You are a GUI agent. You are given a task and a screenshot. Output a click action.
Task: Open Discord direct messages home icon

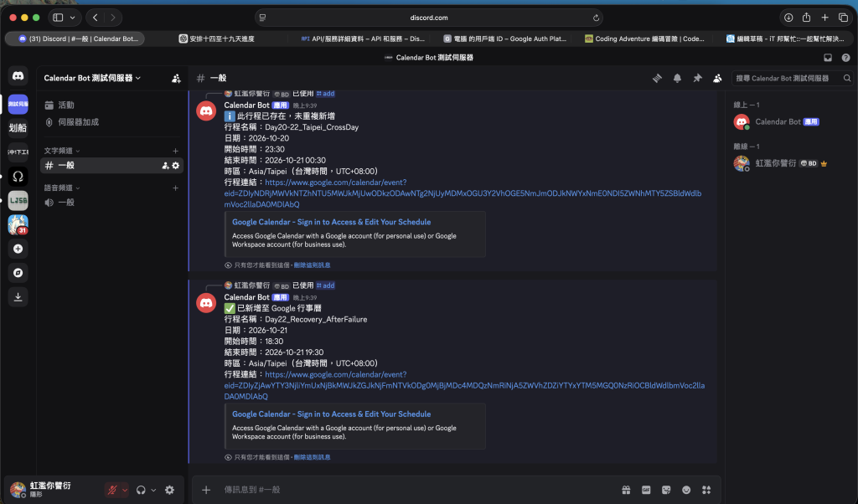[x=18, y=76]
